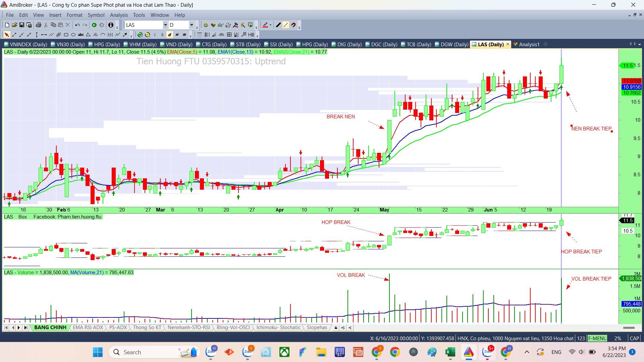
Task: Select the rectangle drawing tool
Action: [66, 35]
